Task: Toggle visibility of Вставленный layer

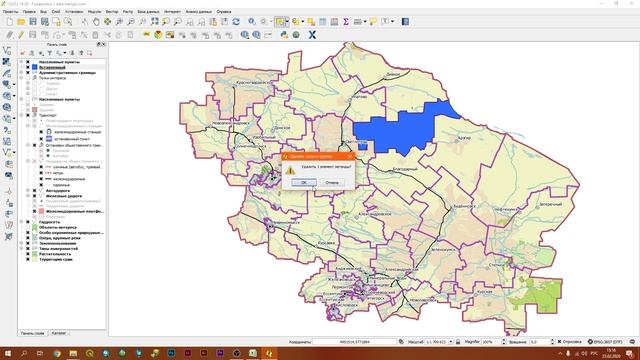Action: click(28, 67)
